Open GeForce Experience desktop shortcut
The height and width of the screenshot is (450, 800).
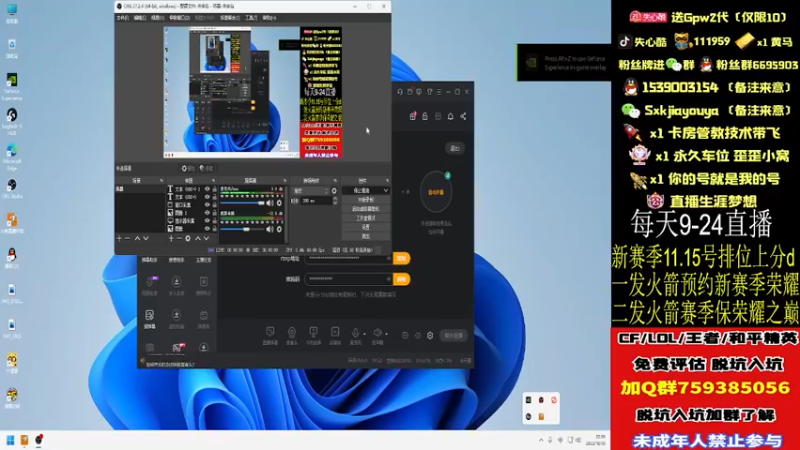(x=12, y=87)
